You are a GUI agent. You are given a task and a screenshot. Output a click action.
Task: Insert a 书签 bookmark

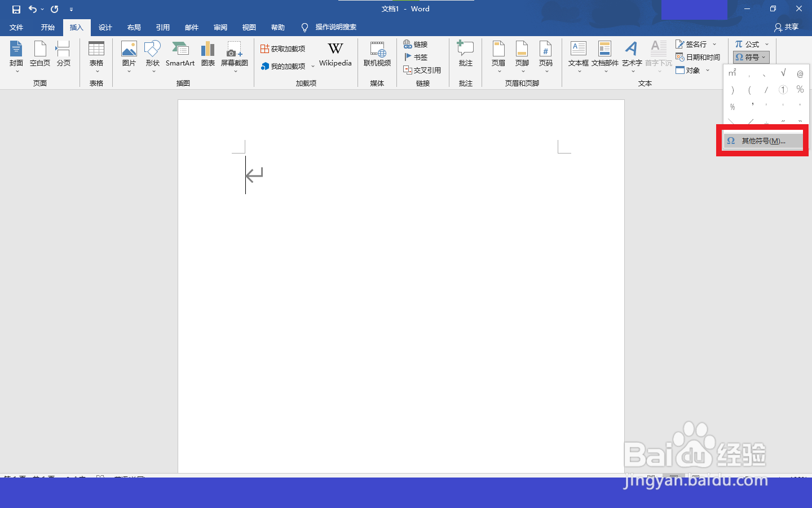point(416,57)
